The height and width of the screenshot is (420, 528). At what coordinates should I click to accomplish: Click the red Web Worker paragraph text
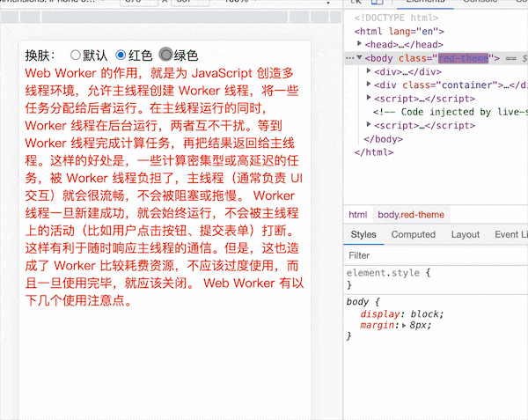[165, 187]
